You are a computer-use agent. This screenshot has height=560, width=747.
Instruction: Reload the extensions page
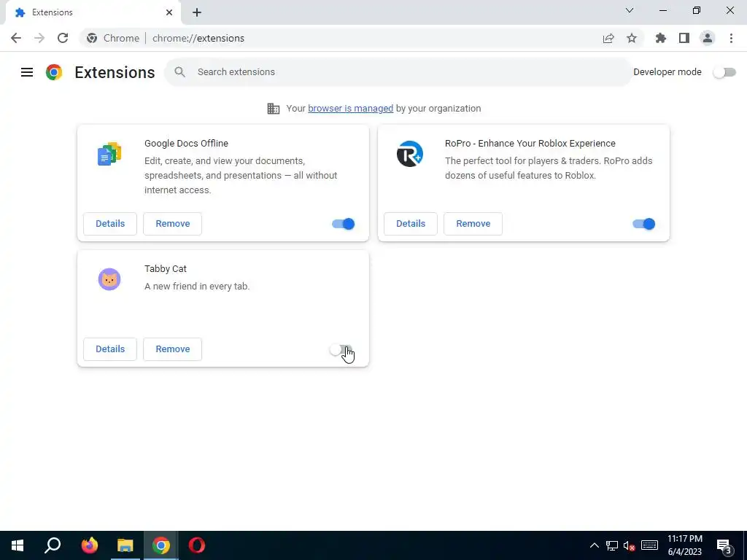tap(63, 38)
